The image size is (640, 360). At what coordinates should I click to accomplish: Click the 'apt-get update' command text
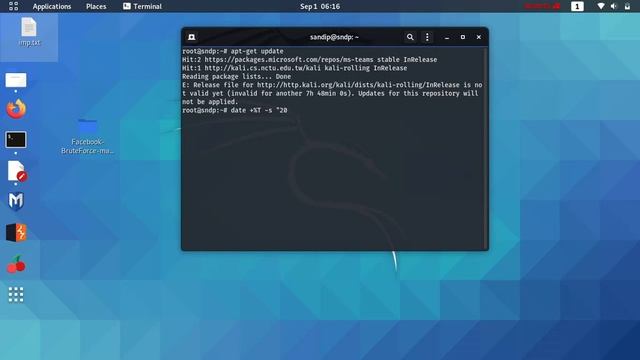pyautogui.click(x=257, y=51)
